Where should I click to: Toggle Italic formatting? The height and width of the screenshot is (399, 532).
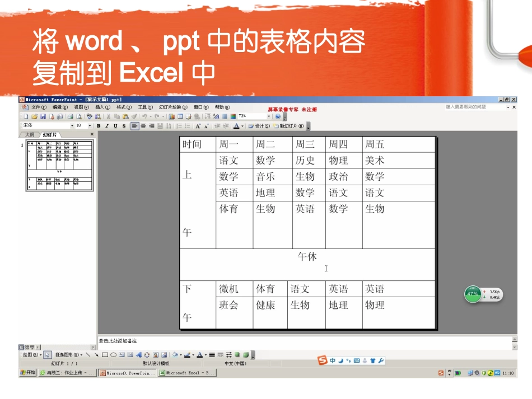click(x=107, y=126)
